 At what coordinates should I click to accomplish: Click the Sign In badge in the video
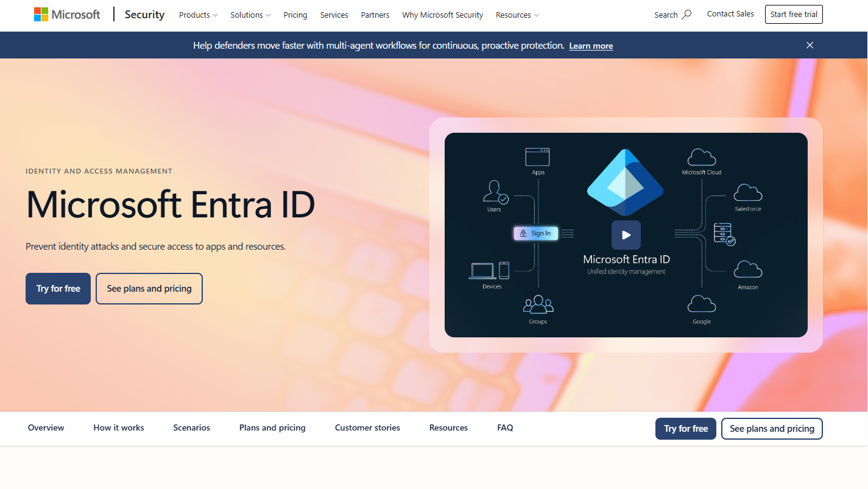535,233
